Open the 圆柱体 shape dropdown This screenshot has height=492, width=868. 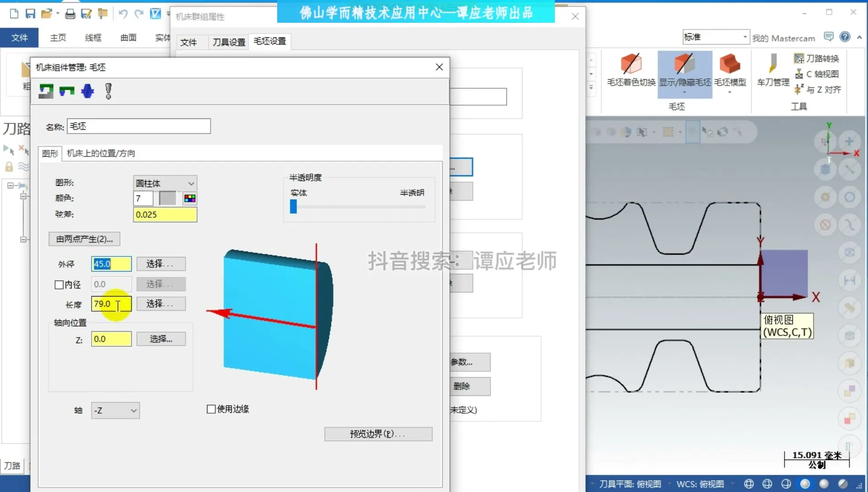tap(165, 183)
